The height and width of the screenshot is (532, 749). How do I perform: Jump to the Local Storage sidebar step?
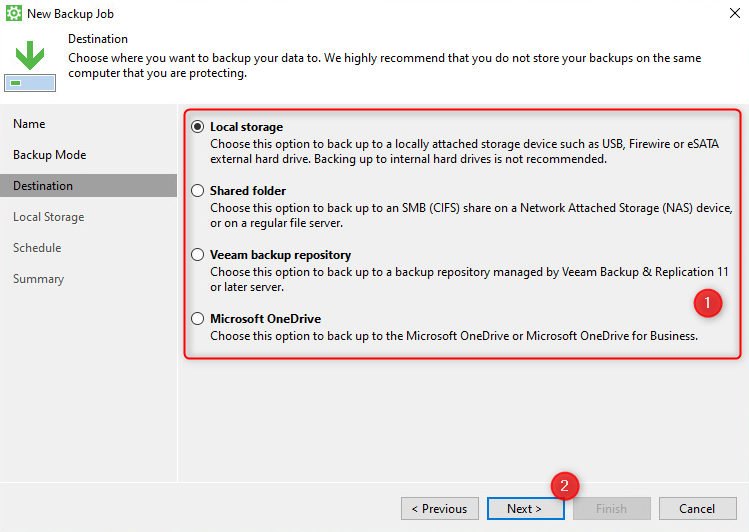coord(48,217)
